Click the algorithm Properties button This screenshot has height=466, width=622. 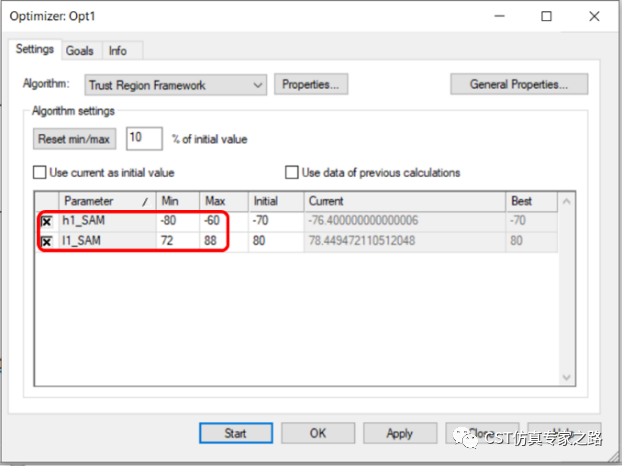coord(314,85)
